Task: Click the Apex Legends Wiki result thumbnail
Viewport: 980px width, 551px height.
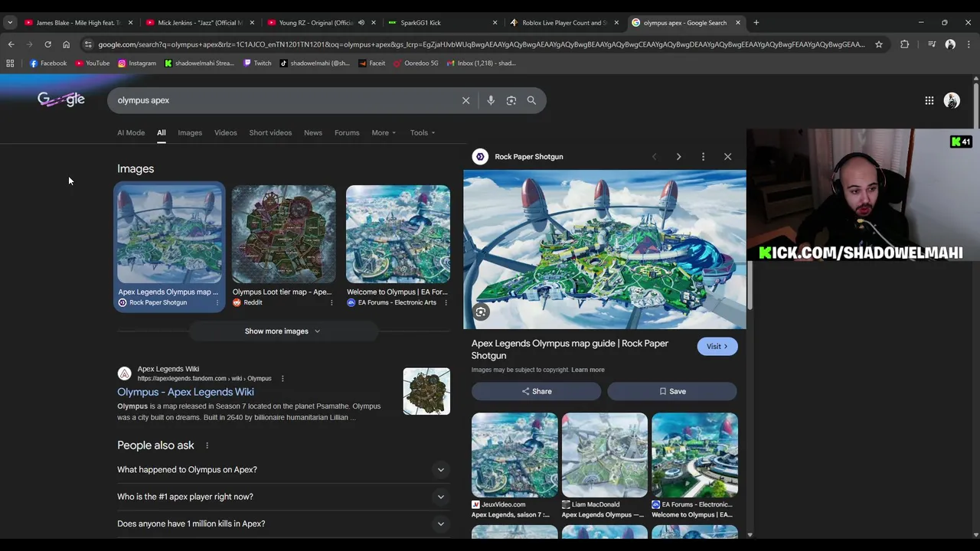Action: 426,392
